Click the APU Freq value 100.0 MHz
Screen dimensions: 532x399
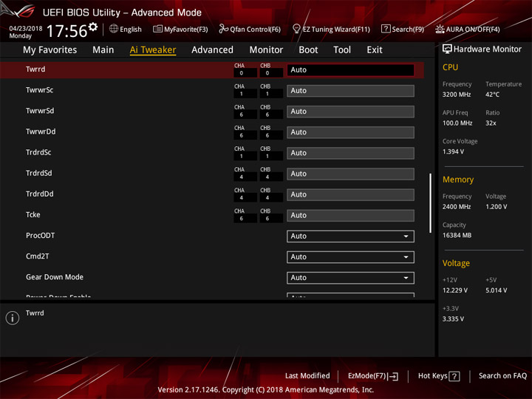click(457, 123)
